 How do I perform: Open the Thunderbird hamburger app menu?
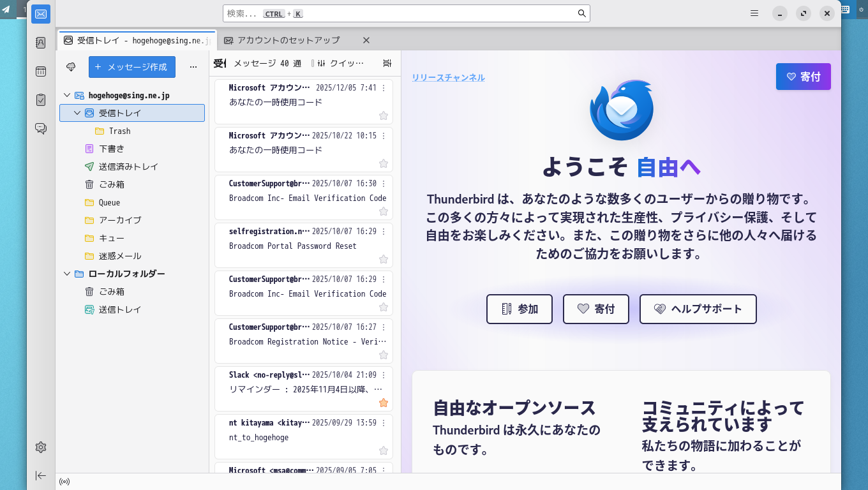point(754,13)
